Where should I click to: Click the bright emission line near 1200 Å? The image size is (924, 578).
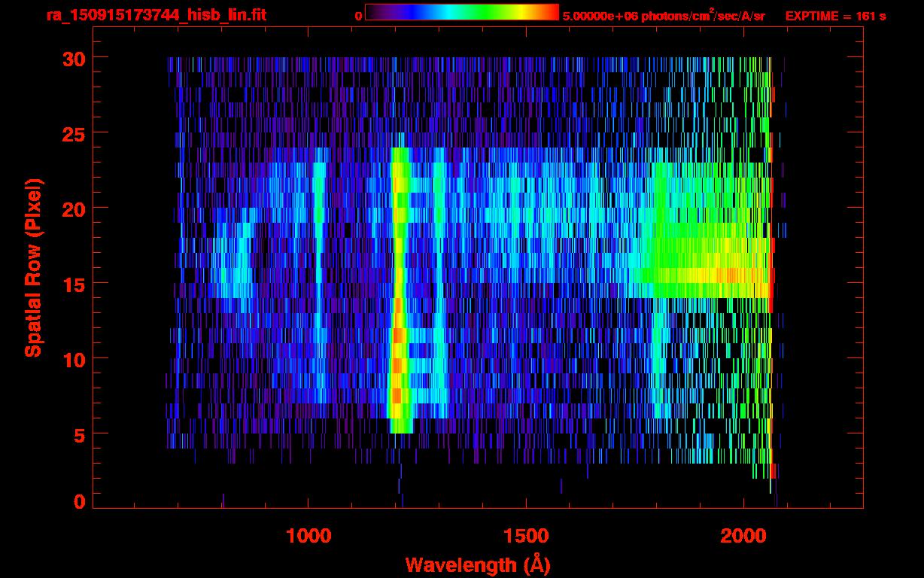pos(399,301)
